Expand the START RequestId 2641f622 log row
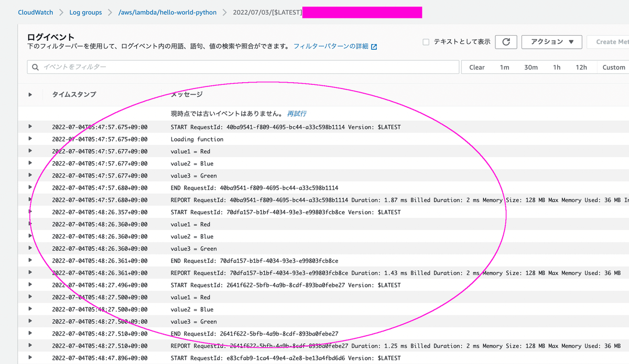Viewport: 629px width, 364px height. click(x=30, y=284)
